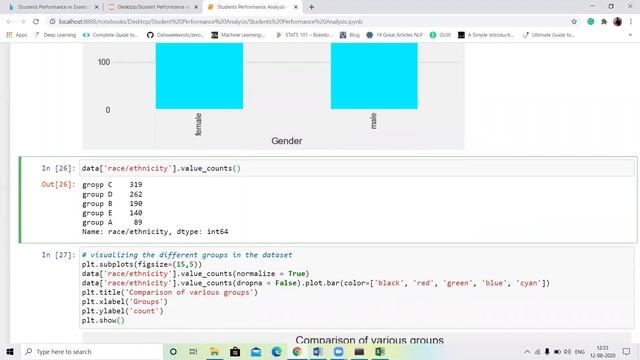This screenshot has height=360, width=640.
Task: Switch to the Kaggle Students Performance in Exams tab
Action: tap(53, 7)
